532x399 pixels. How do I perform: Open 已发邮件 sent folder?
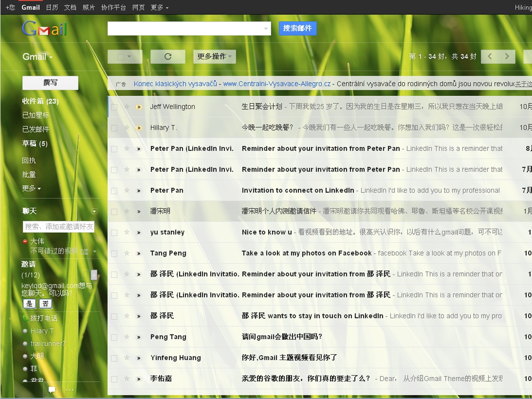[x=36, y=129]
